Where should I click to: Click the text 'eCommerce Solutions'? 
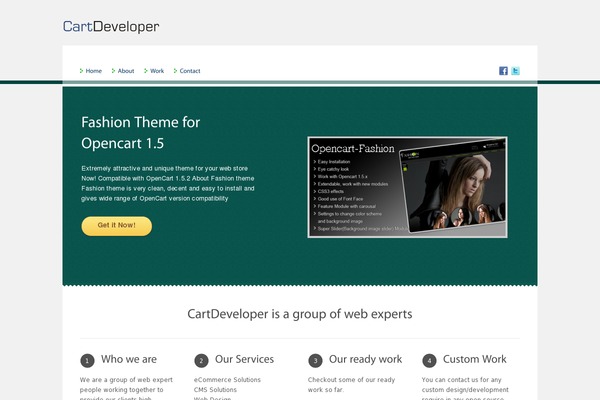point(227,380)
